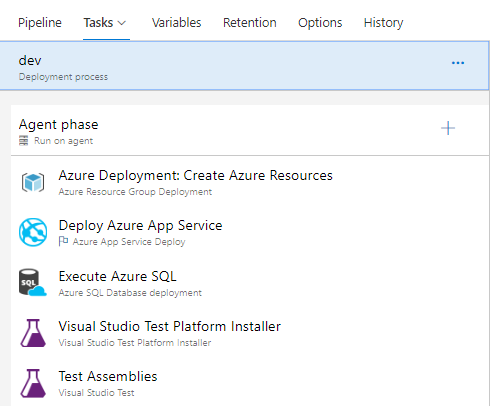The image size is (490, 406).
Task: Click the Azure SQL database icon
Action: click(x=33, y=283)
